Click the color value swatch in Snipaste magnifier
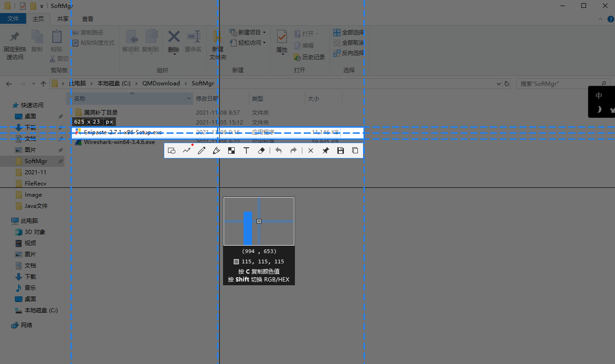This screenshot has height=364, width=615. [x=236, y=261]
